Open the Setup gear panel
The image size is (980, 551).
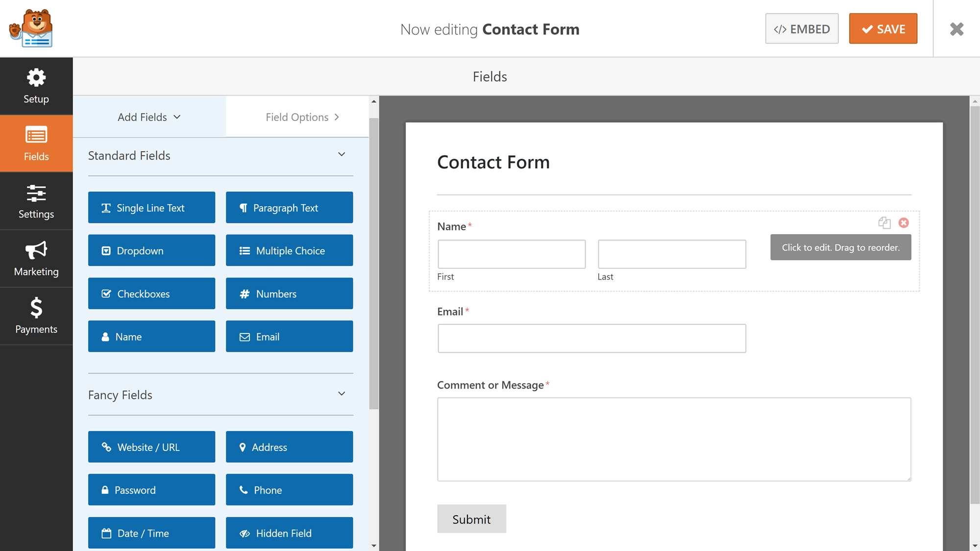tap(36, 86)
